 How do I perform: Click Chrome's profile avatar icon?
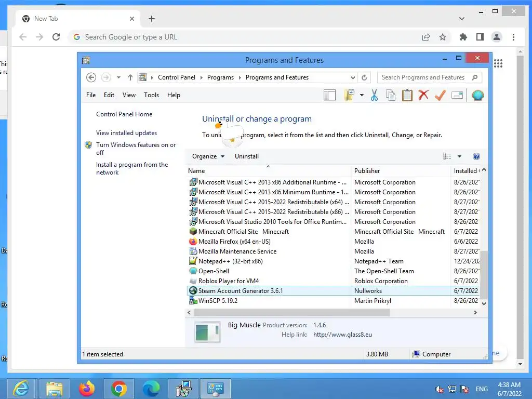496,37
